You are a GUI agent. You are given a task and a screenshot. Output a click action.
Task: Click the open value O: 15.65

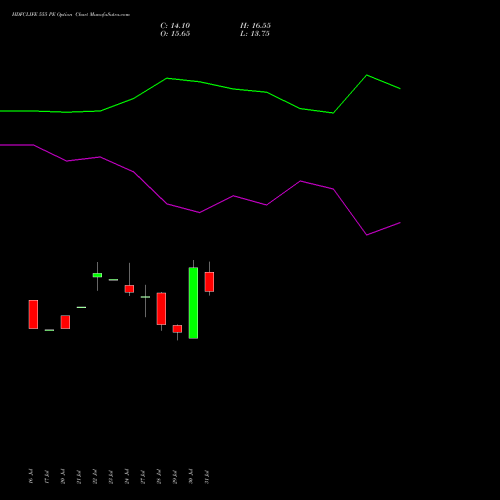(x=175, y=34)
